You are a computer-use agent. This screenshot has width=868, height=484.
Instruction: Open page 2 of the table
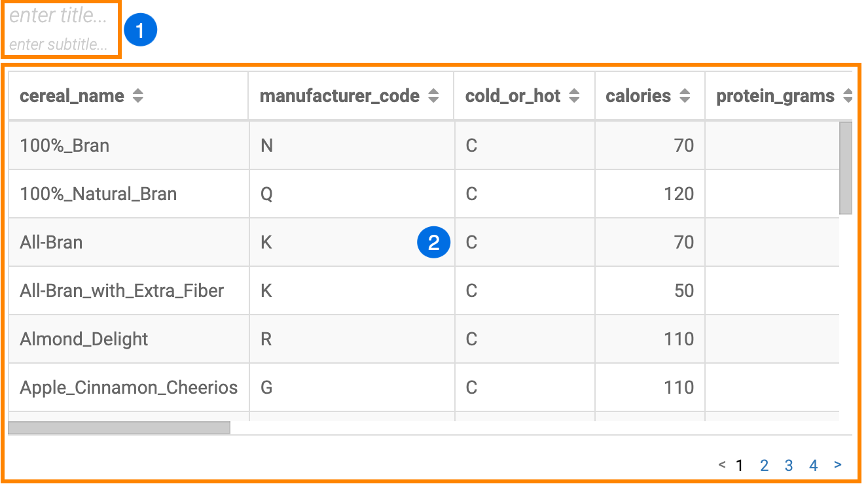click(764, 465)
